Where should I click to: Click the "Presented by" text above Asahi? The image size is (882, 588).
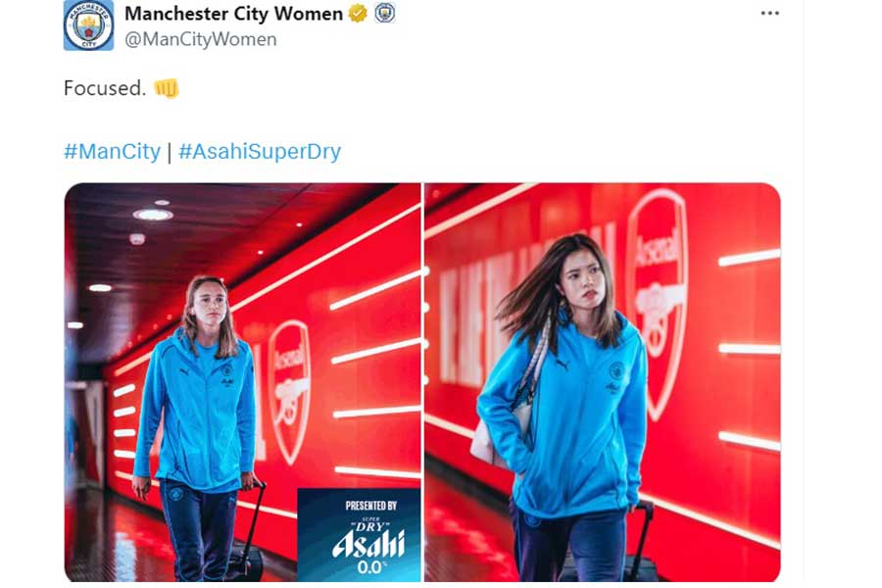point(370,506)
